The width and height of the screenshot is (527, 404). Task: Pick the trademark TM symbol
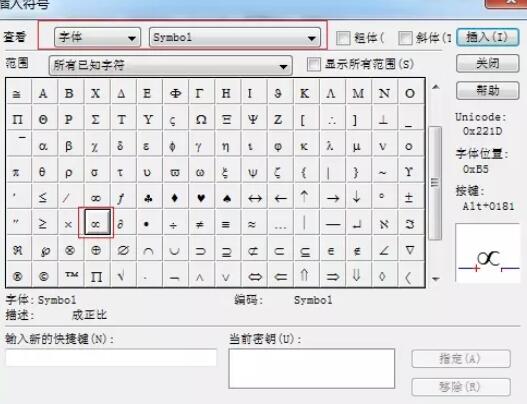71,275
